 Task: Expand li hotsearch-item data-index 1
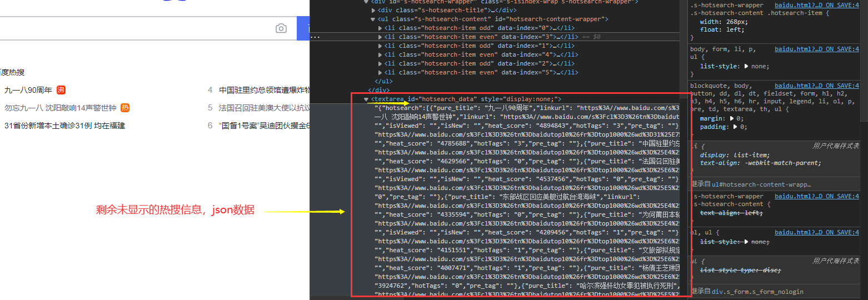click(x=380, y=46)
